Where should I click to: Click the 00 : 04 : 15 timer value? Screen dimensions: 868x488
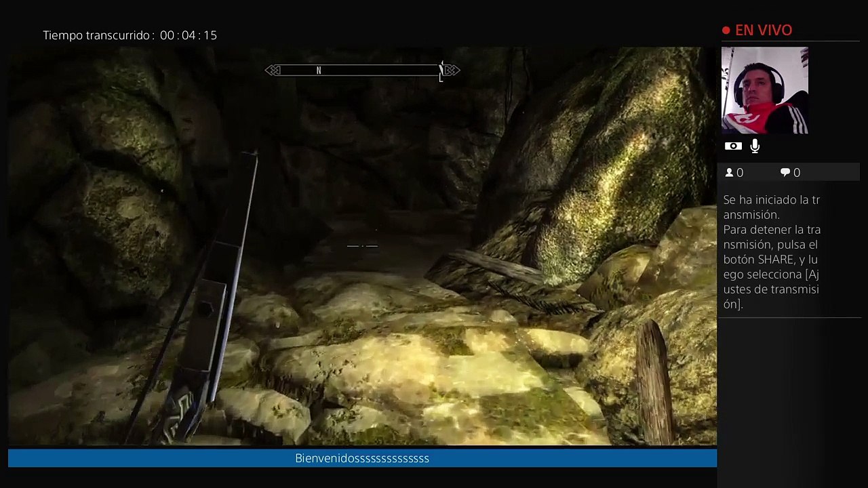tap(189, 35)
